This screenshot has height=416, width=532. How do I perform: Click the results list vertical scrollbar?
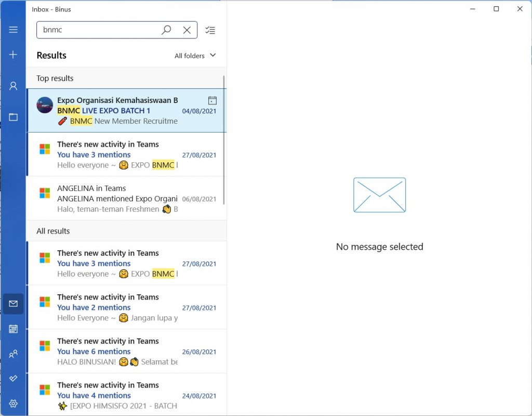point(224,140)
